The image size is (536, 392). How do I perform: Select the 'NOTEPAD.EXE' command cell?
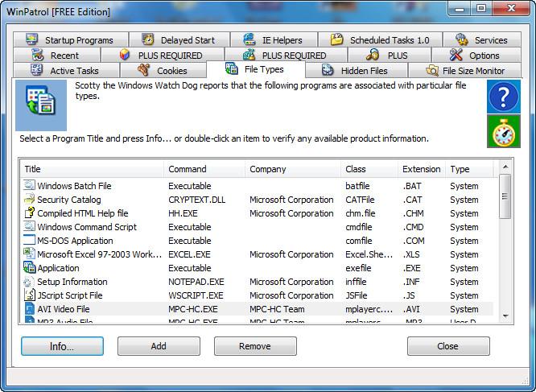[x=196, y=282]
